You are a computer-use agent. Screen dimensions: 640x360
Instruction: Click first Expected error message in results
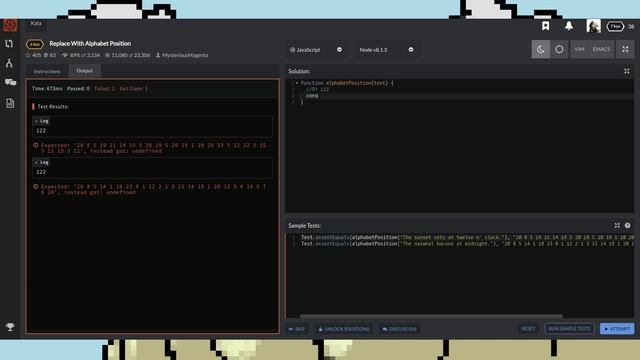pos(153,148)
